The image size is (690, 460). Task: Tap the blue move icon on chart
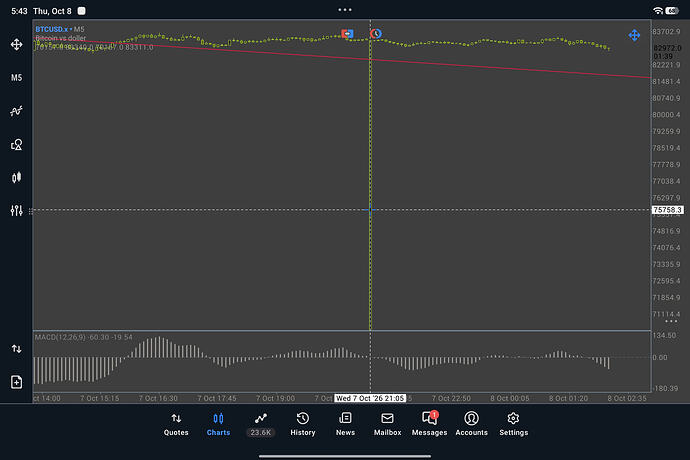pos(634,35)
